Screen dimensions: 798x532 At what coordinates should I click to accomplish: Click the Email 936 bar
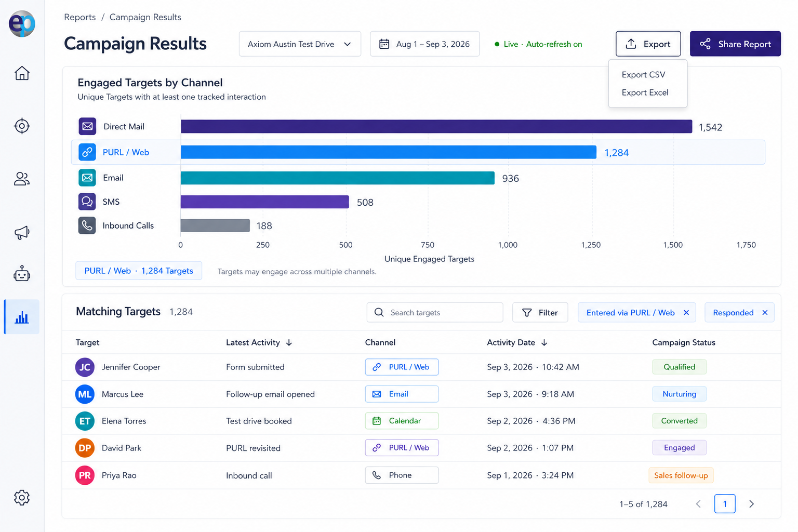click(338, 178)
